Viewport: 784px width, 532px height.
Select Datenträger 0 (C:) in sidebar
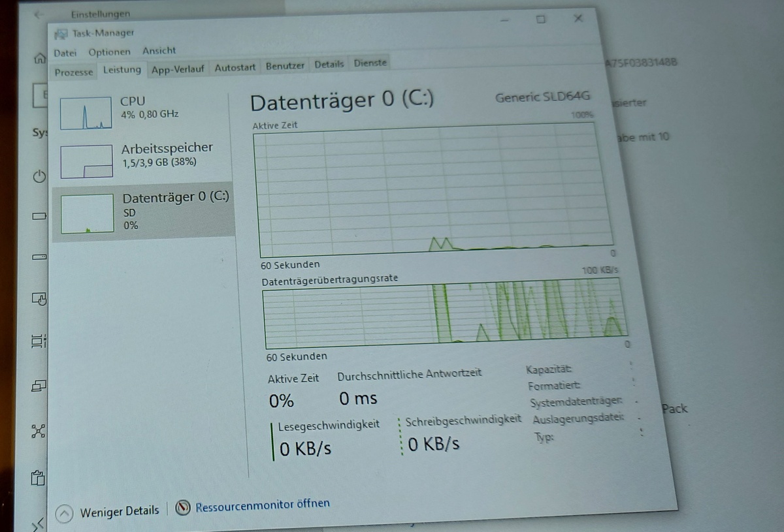click(x=142, y=211)
